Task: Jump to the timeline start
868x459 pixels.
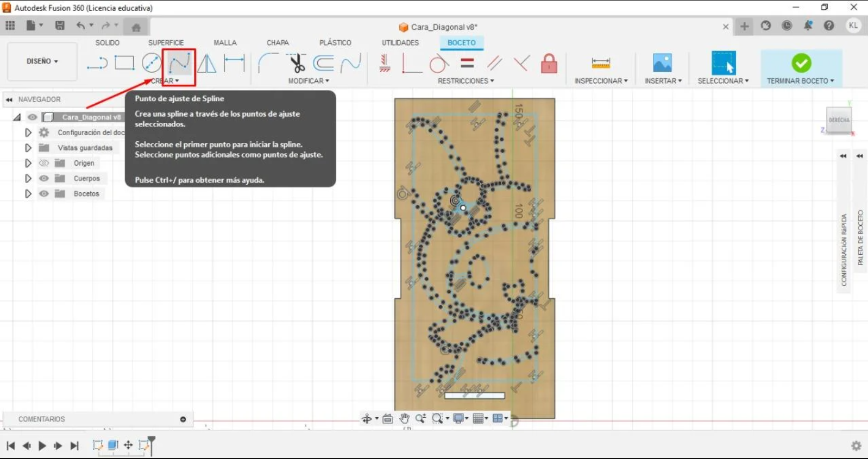Action: 10,446
